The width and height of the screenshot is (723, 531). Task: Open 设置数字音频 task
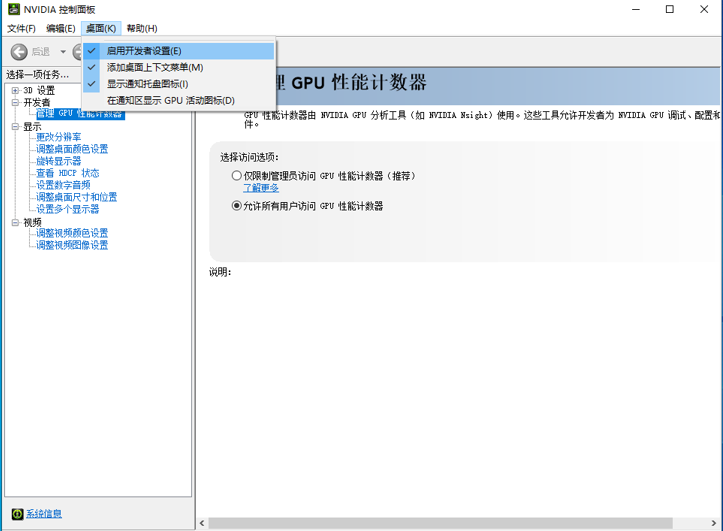[x=63, y=185]
